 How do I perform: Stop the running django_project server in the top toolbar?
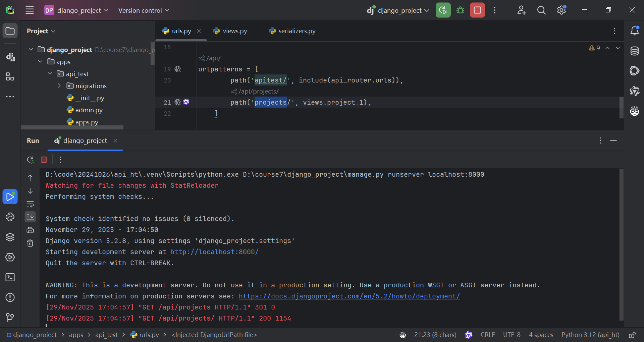point(477,10)
